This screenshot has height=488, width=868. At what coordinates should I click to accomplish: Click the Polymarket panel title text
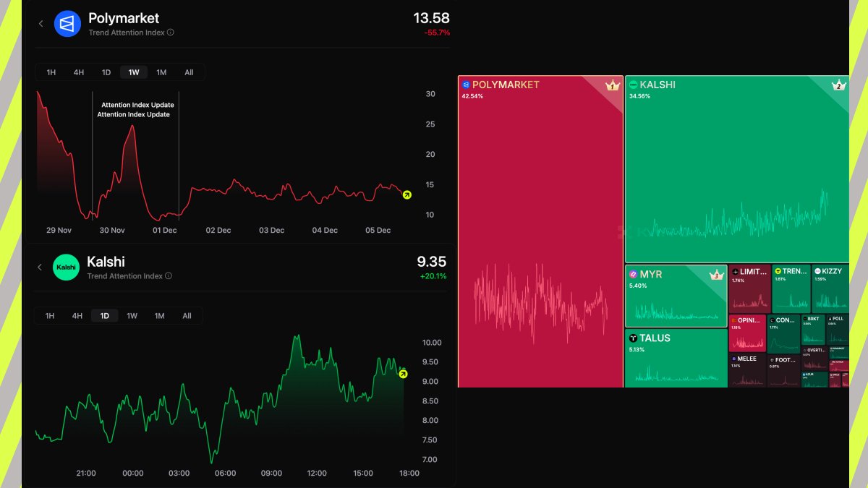(x=124, y=18)
